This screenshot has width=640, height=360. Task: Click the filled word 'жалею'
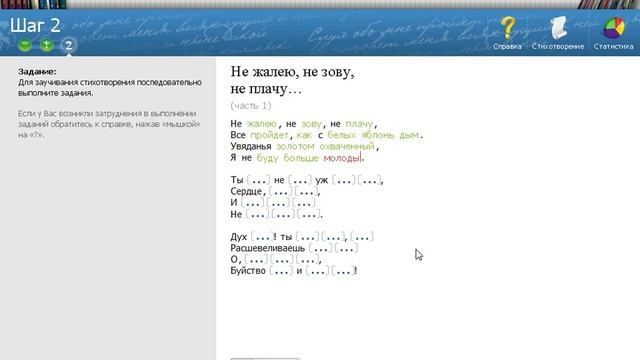[x=262, y=124]
